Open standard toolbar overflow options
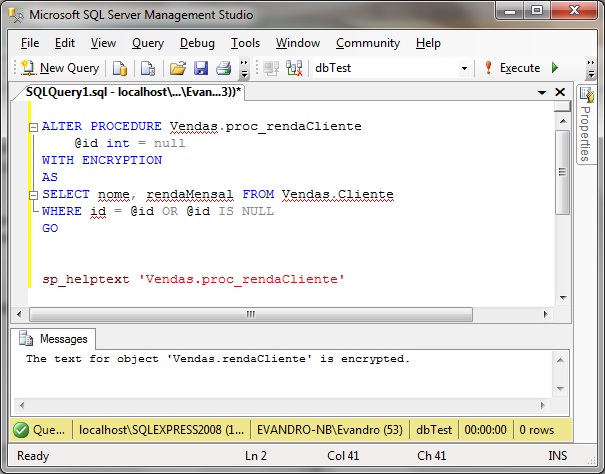 click(x=244, y=68)
